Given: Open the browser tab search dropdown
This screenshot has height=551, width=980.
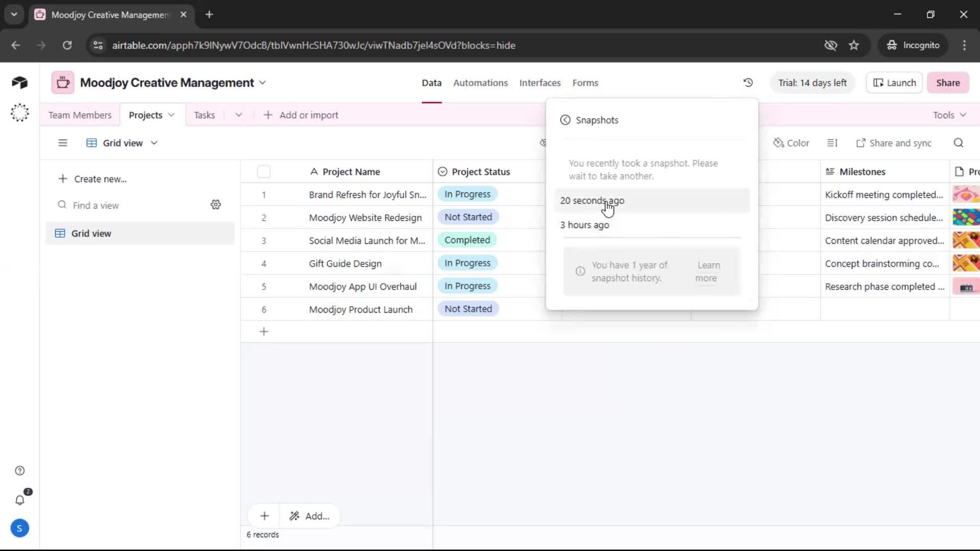Looking at the screenshot, I should pos(14,15).
